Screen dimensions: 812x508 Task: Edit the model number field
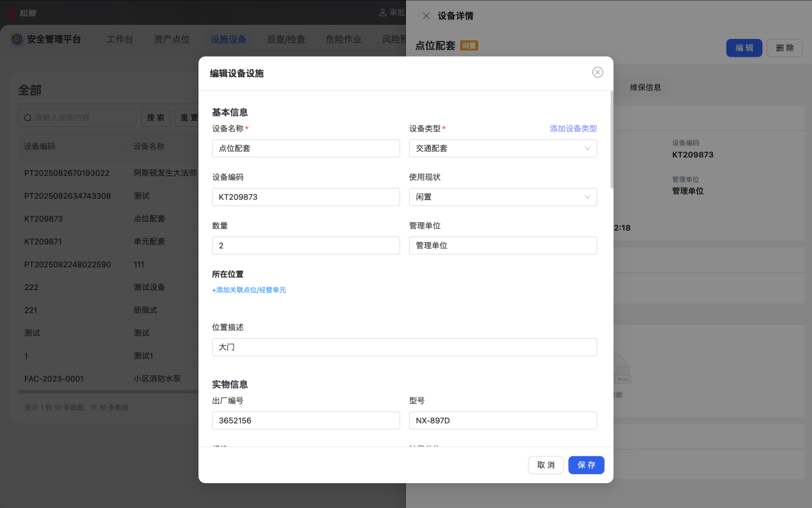[502, 420]
